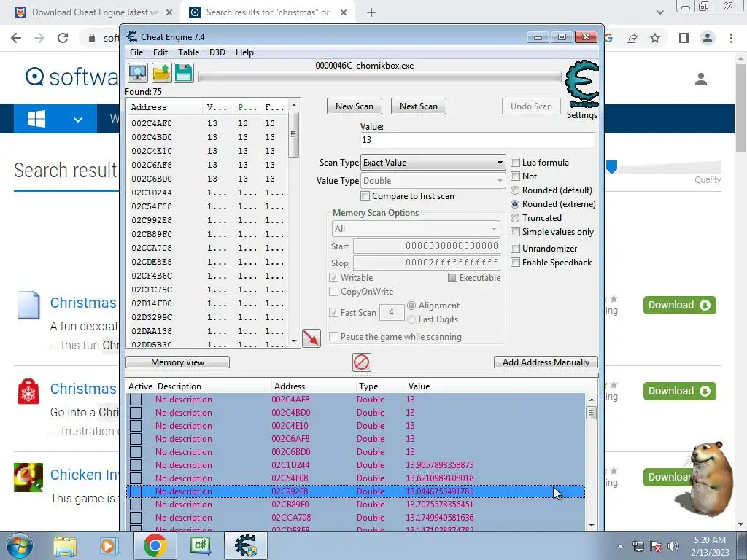Viewport: 747px width, 560px height.
Task: Toggle Enable Speedhack checkbox
Action: click(515, 262)
